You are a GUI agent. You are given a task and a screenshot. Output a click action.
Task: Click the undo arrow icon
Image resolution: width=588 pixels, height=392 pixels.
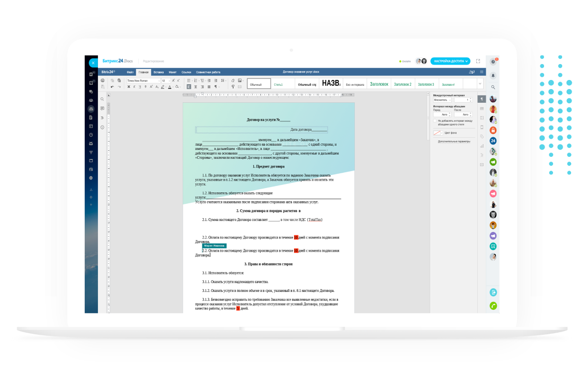point(112,87)
